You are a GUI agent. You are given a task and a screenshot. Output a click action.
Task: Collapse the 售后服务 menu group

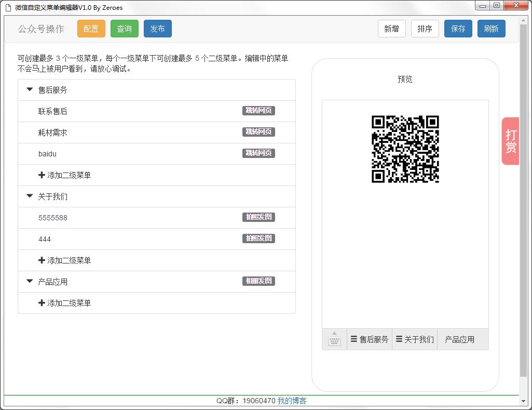coord(30,90)
